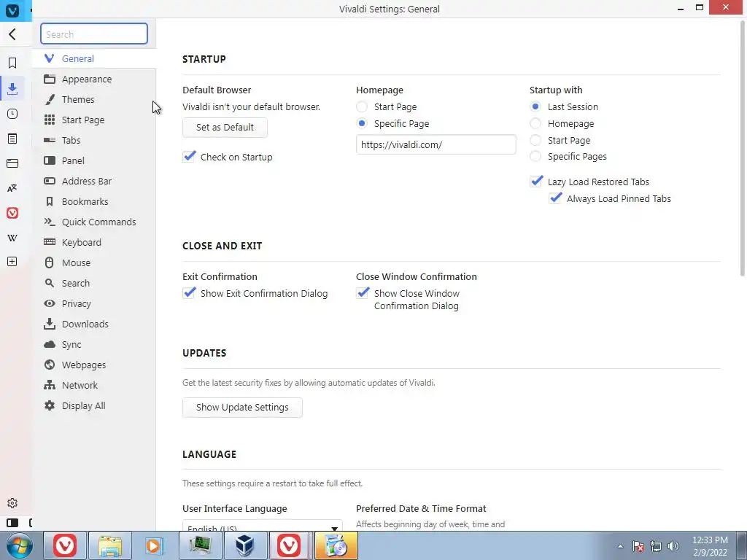Viewport: 747px width, 560px height.
Task: Toggle Lazy Load Restored Tabs
Action: [536, 182]
